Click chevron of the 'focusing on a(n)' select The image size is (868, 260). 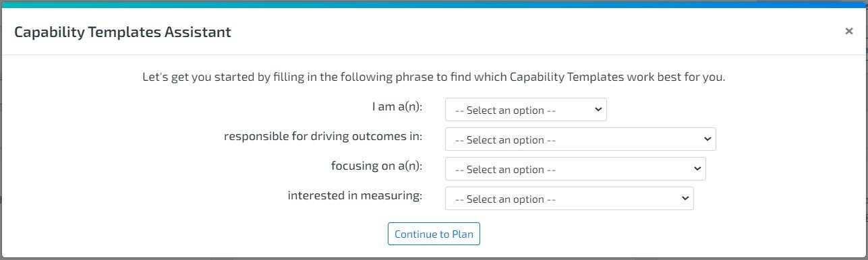coord(697,168)
